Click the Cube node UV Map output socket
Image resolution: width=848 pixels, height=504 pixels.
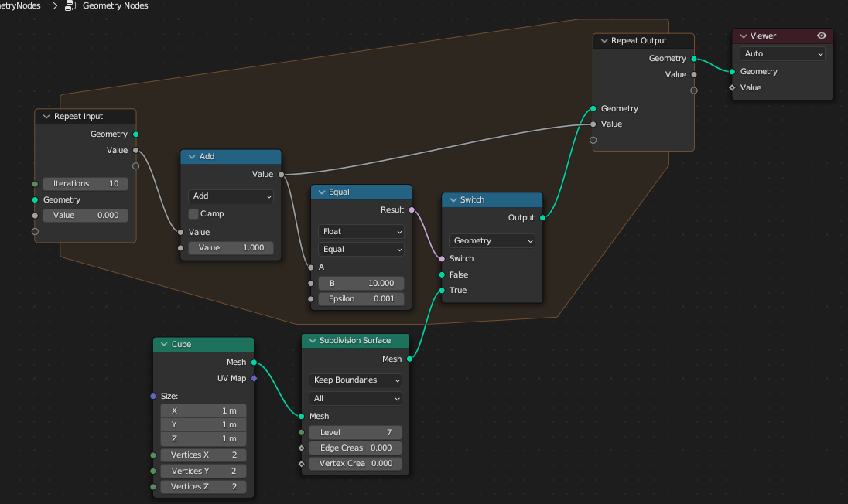point(254,378)
